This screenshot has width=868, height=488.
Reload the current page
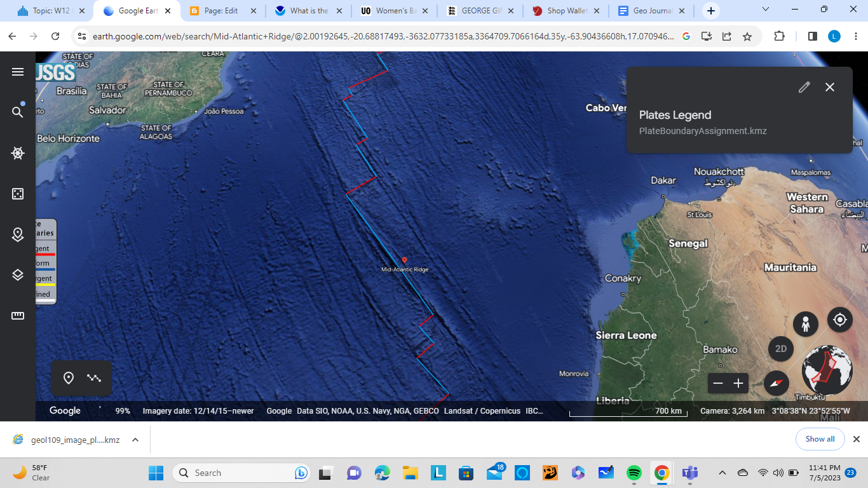click(56, 37)
